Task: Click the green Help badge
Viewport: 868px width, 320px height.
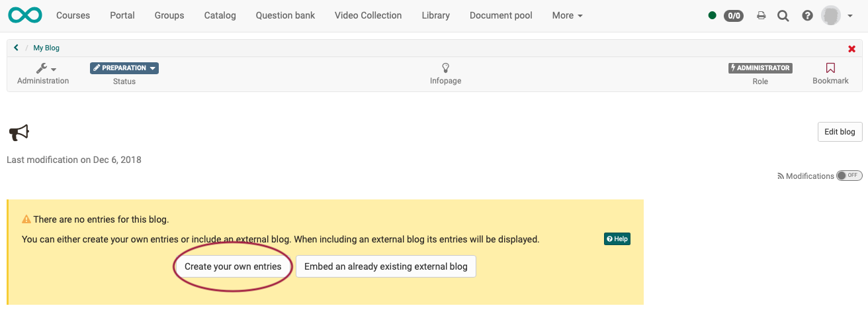Action: click(617, 239)
